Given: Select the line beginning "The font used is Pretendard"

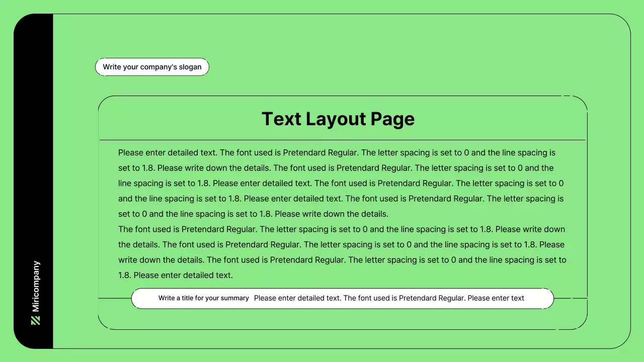Looking at the screenshot, I should pos(341,229).
